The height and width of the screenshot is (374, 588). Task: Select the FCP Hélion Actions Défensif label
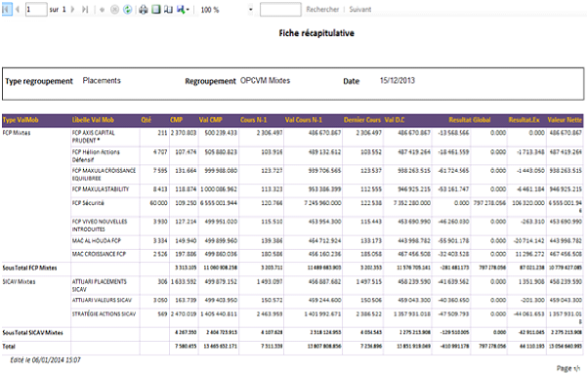(x=96, y=155)
